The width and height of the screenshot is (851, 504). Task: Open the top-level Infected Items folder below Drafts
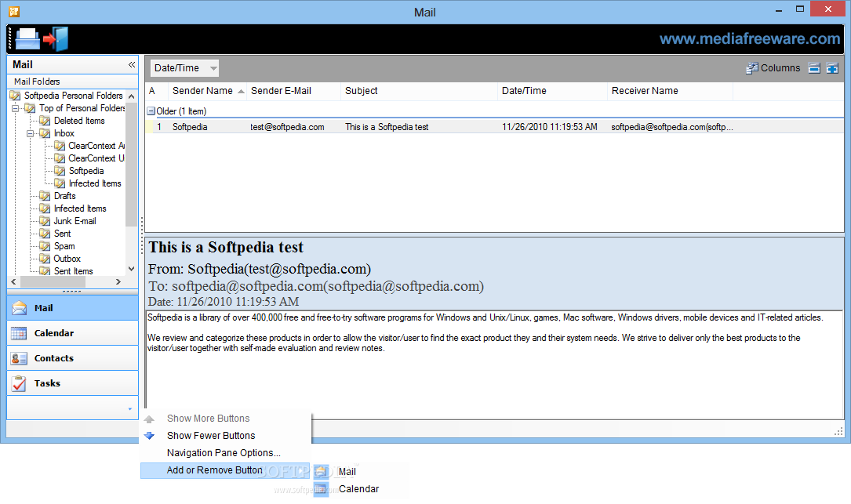tap(80, 208)
